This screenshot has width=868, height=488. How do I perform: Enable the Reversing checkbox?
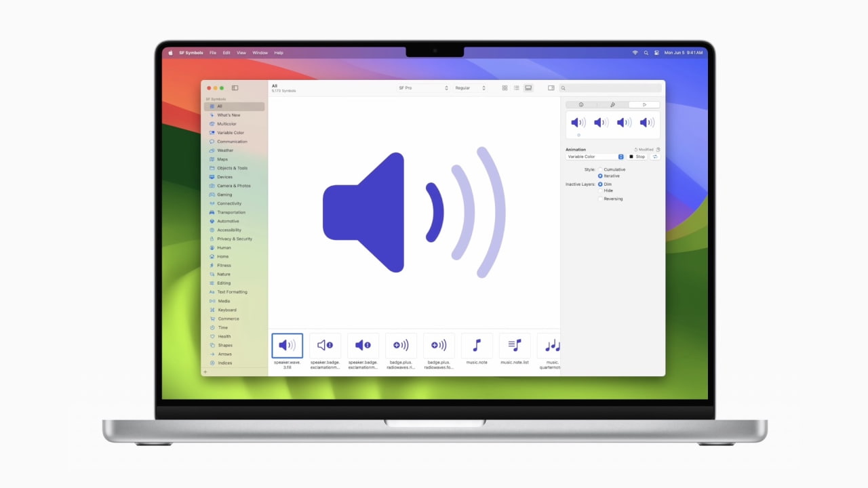pos(600,199)
